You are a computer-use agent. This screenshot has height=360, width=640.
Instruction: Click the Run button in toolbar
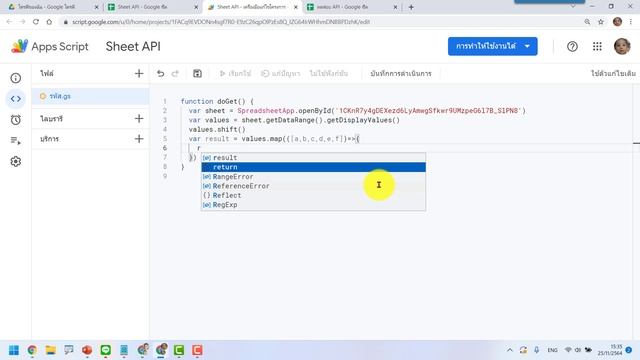(235, 73)
